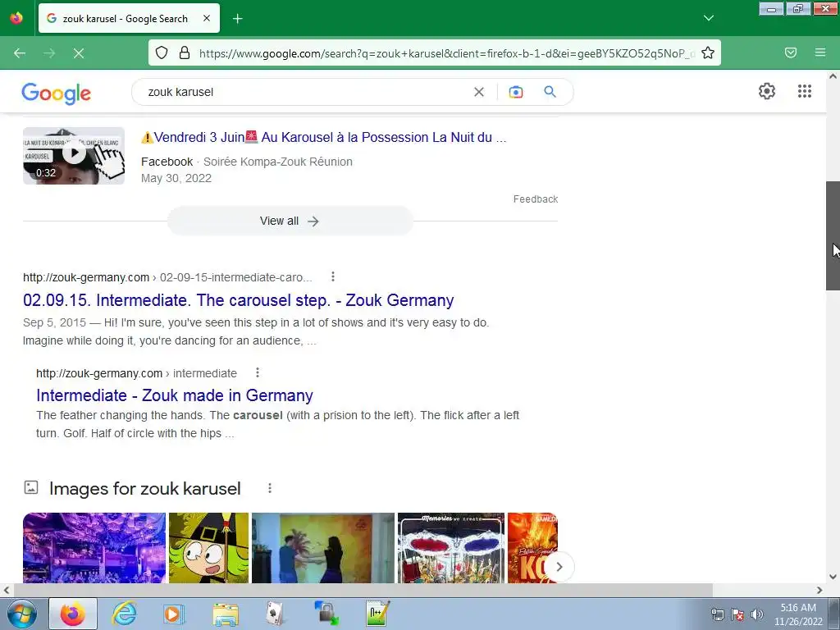Launch Internet Explorer from the taskbar
Viewport: 840px width, 630px height.
tap(125, 614)
